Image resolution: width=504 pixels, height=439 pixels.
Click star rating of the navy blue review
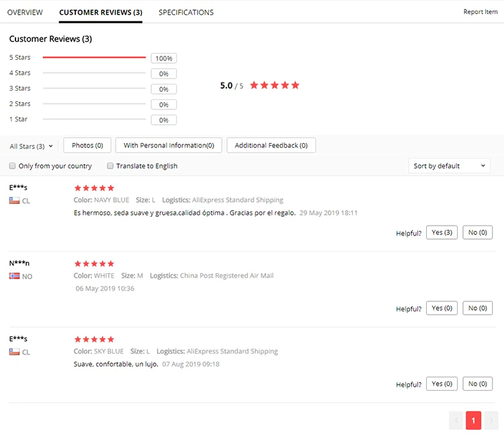click(x=94, y=188)
